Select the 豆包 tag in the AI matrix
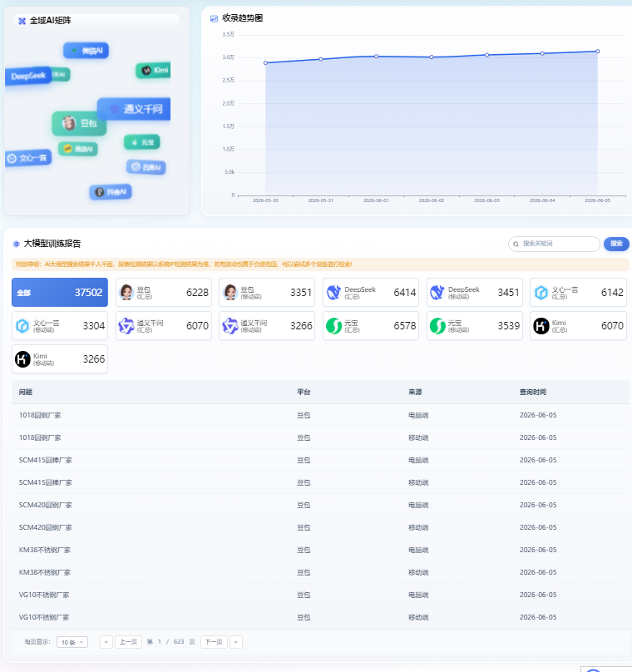 (79, 123)
